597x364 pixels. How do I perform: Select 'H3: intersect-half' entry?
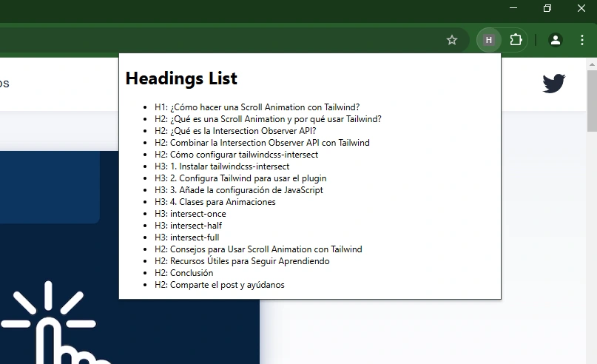click(x=188, y=226)
